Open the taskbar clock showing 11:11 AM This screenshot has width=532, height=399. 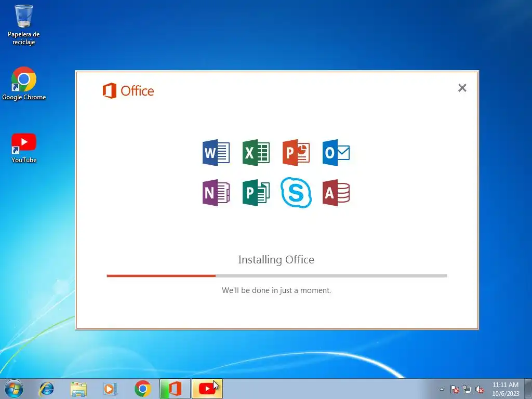(506, 389)
